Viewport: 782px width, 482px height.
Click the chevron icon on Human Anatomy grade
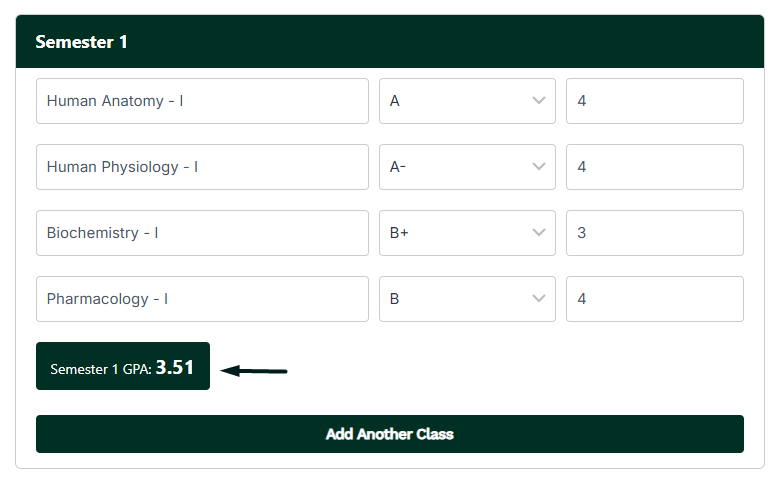coord(539,101)
